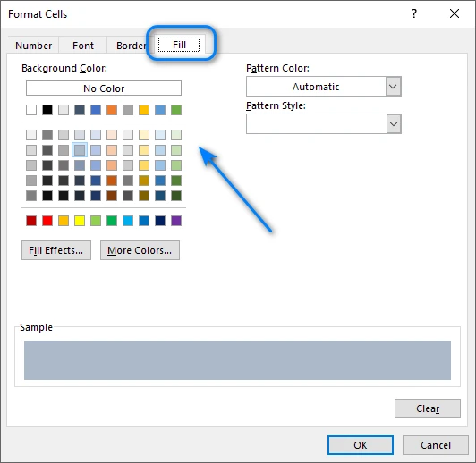This screenshot has width=476, height=463.
Task: Pick the dark navy standard color swatch
Action: tap(160, 221)
